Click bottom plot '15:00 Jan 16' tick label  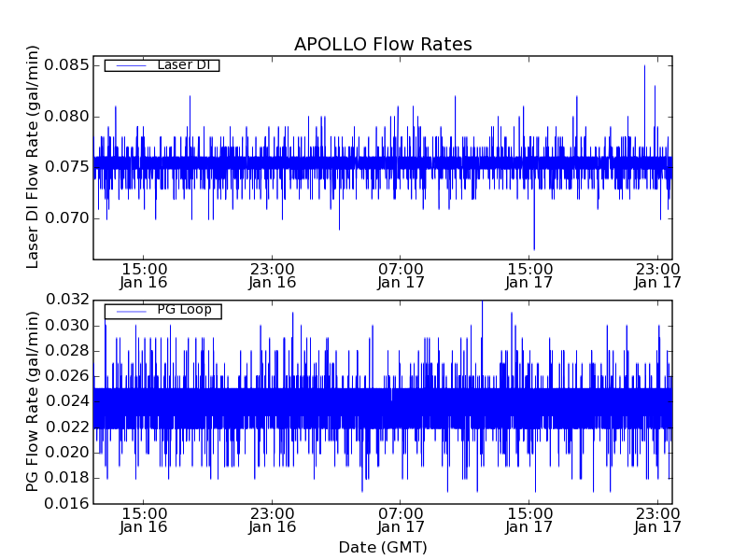(144, 521)
